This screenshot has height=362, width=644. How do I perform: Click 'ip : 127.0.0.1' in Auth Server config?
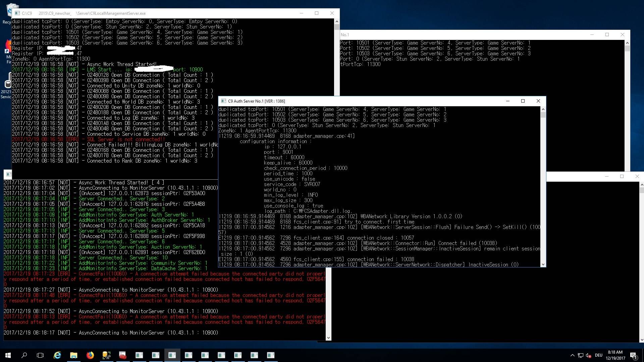pyautogui.click(x=283, y=147)
